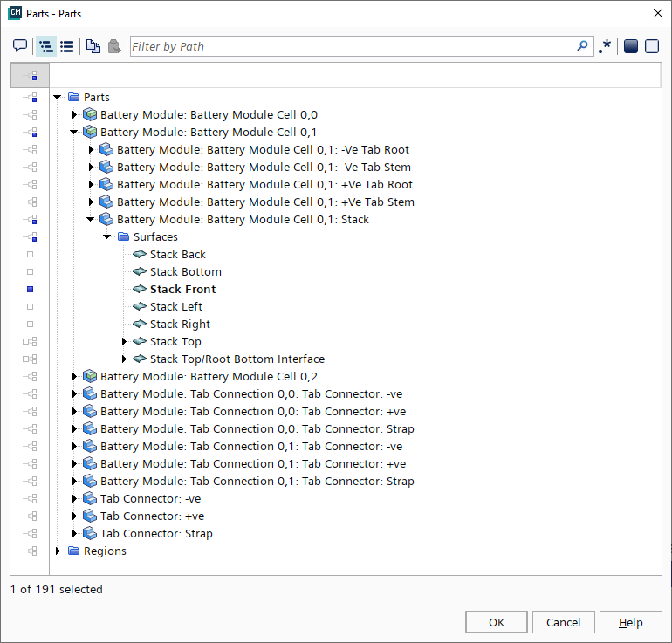Screen dimensions: 672x643
Task: Click the Cancel button
Action: click(563, 622)
